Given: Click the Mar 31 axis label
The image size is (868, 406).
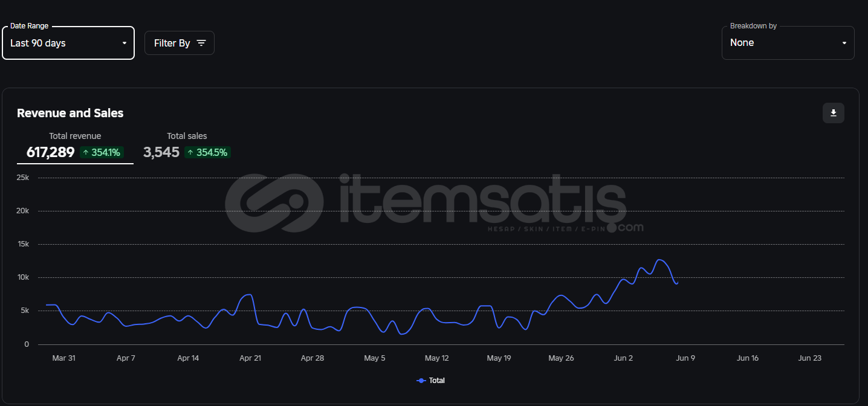Looking at the screenshot, I should pos(64,358).
